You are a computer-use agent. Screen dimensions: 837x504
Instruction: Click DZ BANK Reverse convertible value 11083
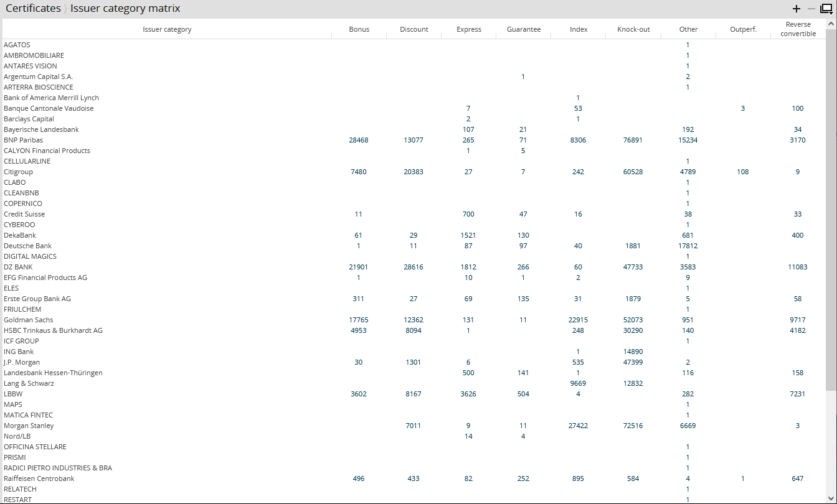click(797, 267)
